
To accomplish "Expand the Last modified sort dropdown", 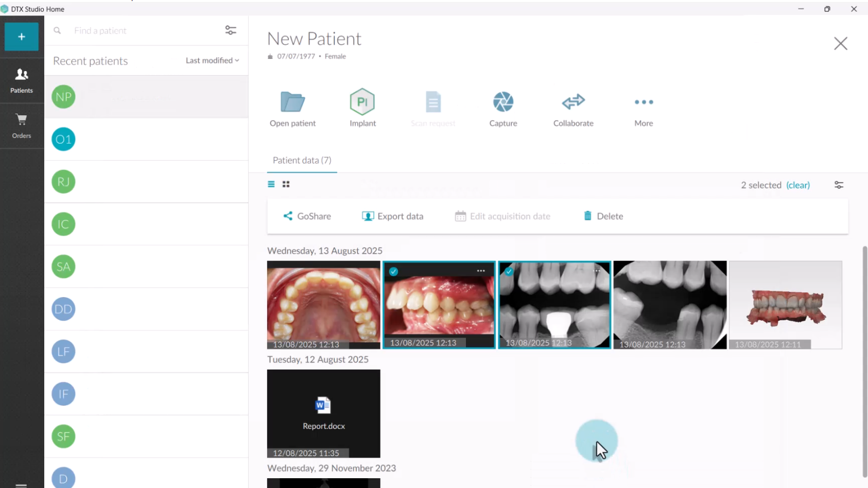I will coord(212,60).
